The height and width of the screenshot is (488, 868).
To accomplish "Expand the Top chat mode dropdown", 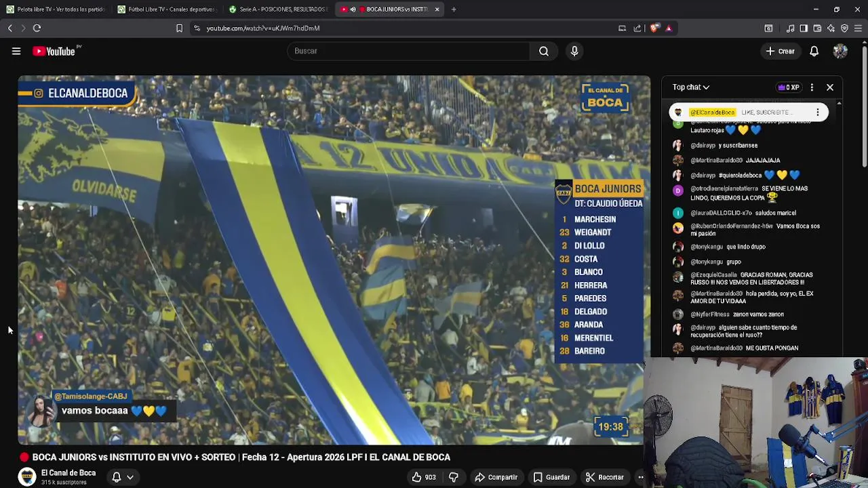I will click(691, 87).
